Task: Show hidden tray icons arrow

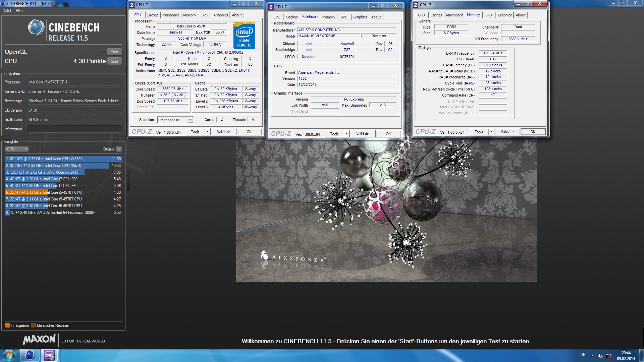Action: pos(592,356)
